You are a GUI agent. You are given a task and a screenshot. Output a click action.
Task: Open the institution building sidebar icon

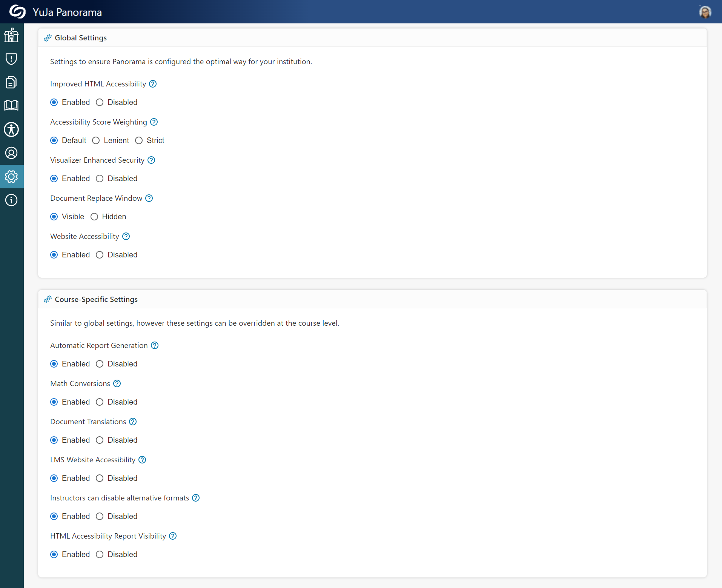tap(11, 35)
